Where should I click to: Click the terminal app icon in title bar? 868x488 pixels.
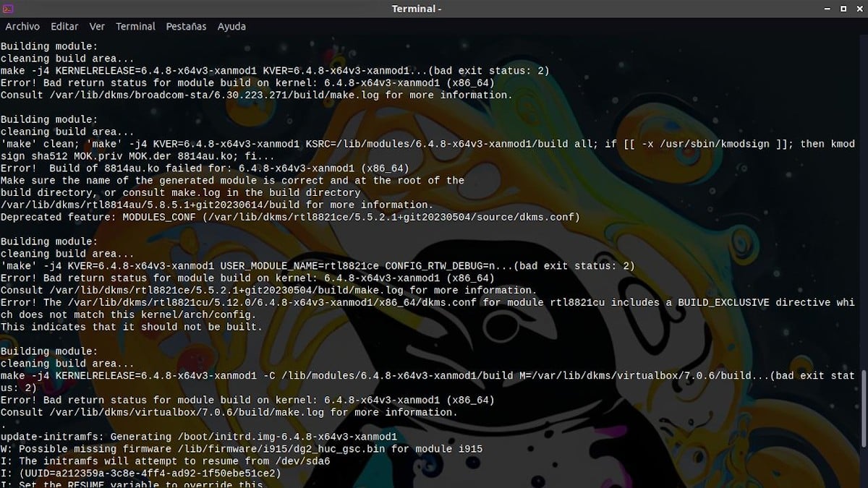tap(8, 9)
